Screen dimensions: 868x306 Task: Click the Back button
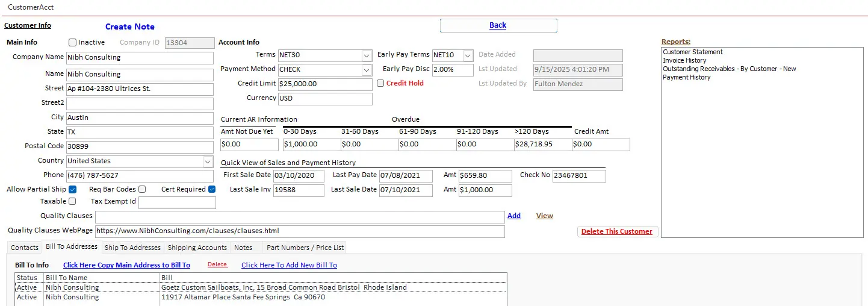(498, 25)
